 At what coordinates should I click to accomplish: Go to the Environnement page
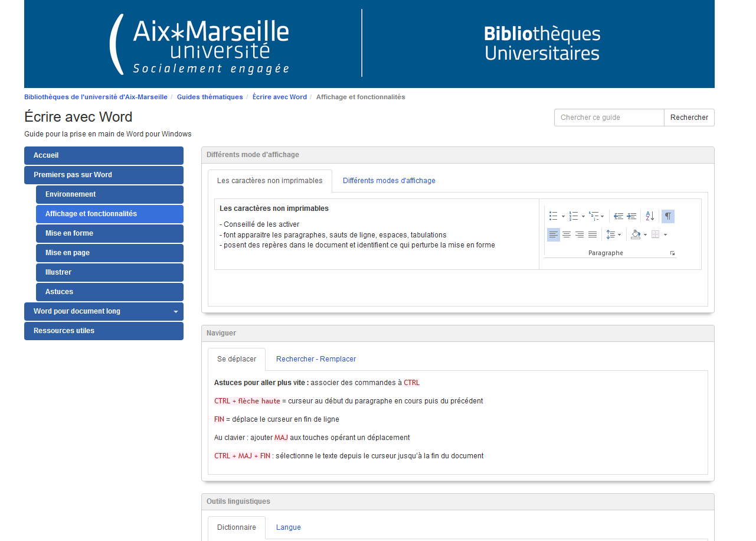[x=110, y=194]
